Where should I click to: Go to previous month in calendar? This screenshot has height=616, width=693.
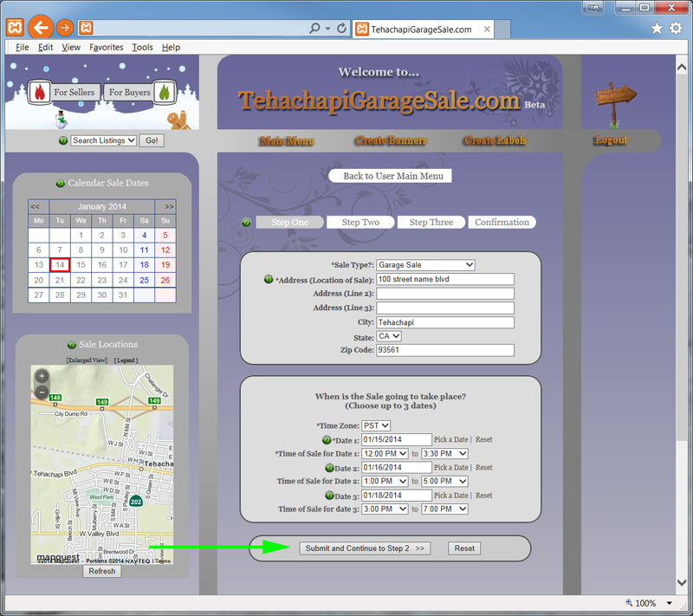pos(36,206)
